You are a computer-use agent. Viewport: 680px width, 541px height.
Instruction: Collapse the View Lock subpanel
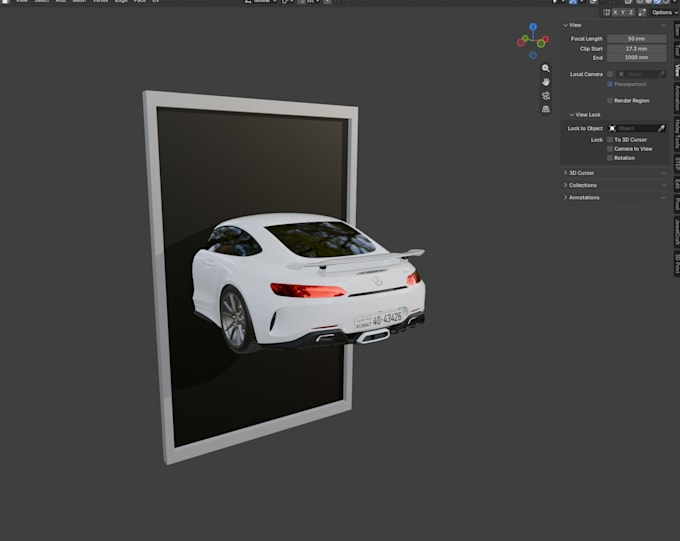point(585,115)
